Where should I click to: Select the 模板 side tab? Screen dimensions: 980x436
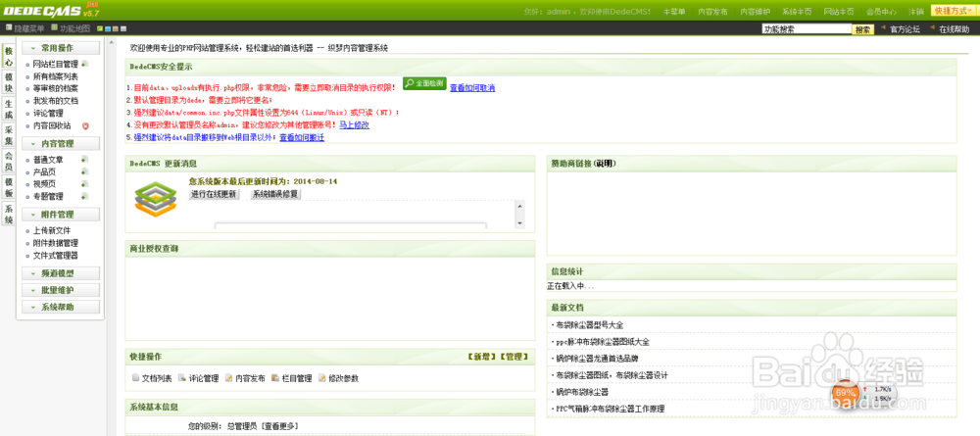pyautogui.click(x=9, y=188)
